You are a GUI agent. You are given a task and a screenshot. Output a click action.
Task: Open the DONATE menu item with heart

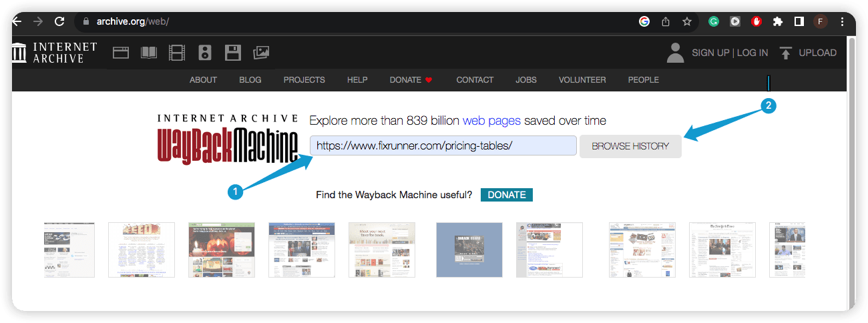tap(411, 79)
